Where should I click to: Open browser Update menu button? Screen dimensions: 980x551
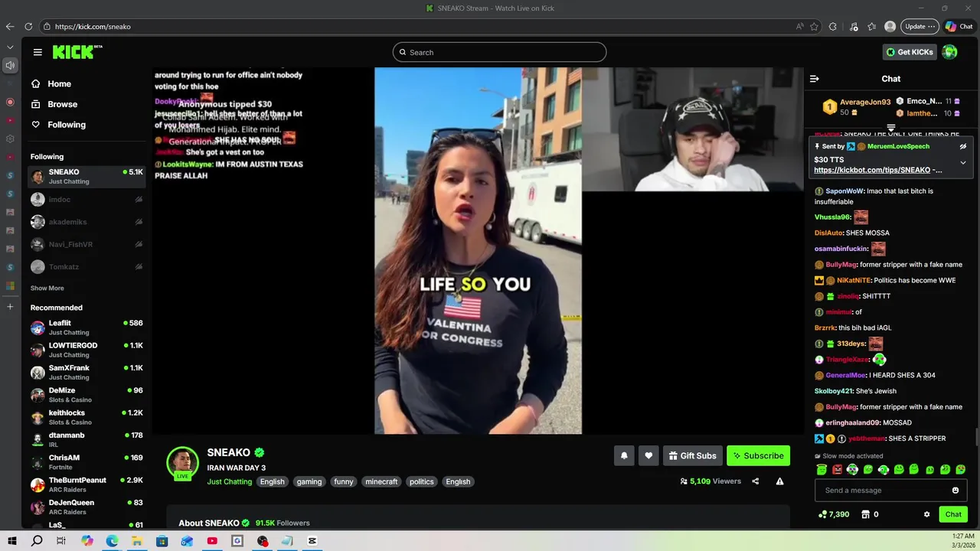coord(920,26)
